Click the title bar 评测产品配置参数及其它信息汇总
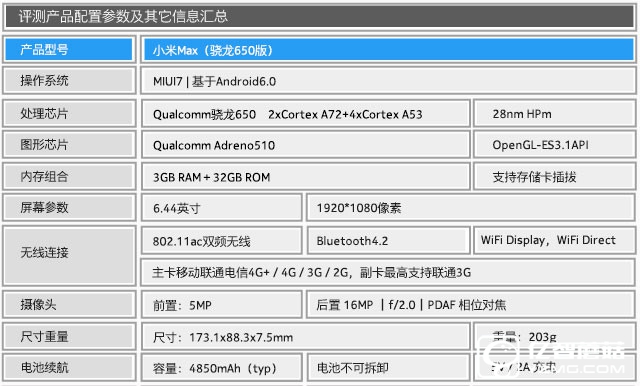Image resolution: width=640 pixels, height=386 pixels. tap(320, 17)
